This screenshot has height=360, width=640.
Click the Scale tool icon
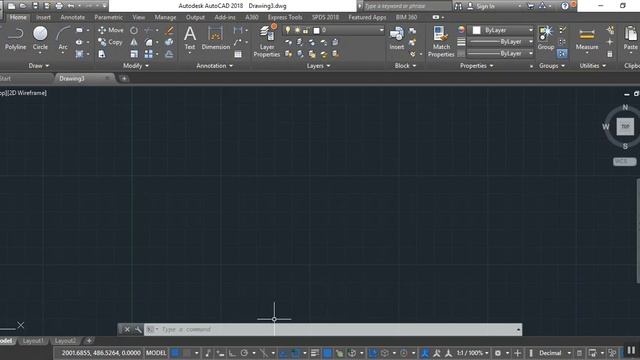134,54
